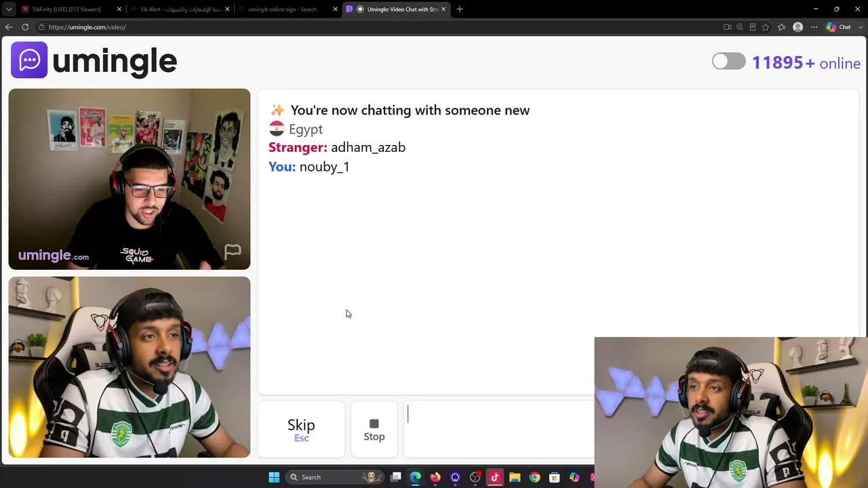Click the umingle wordmark in the header
Viewport: 868px width, 488px height.
point(115,61)
